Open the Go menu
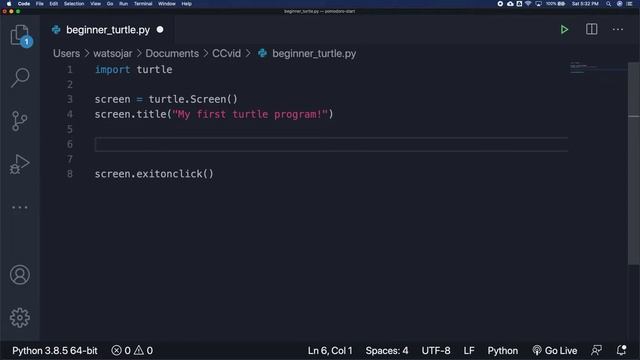Viewport: 640px width, 360px height. pos(110,4)
